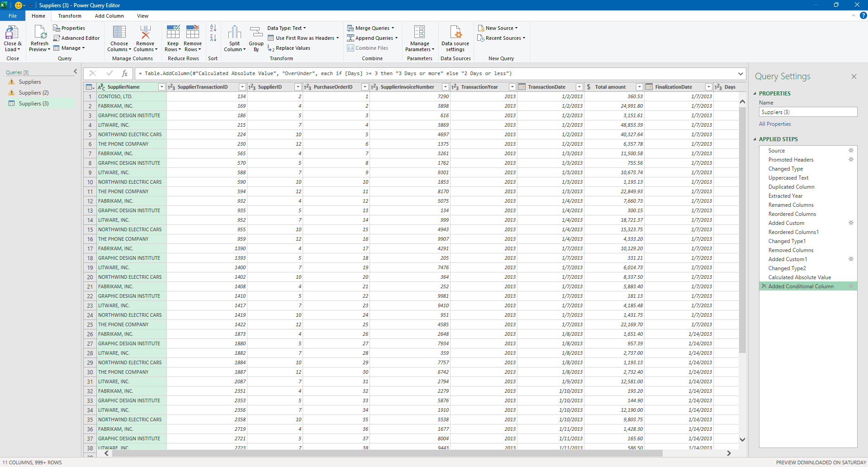The width and height of the screenshot is (868, 467).
Task: Click the TransactionDate column header
Action: coord(550,87)
